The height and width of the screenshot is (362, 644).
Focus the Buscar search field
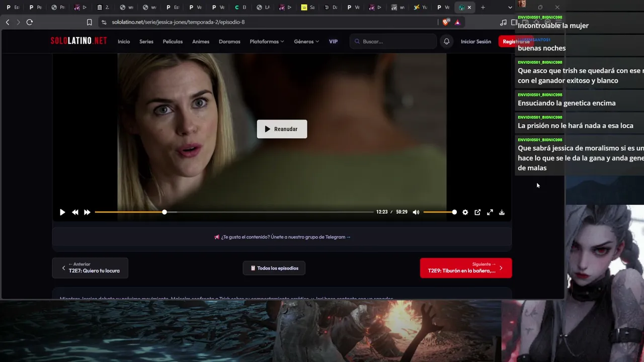(x=393, y=41)
